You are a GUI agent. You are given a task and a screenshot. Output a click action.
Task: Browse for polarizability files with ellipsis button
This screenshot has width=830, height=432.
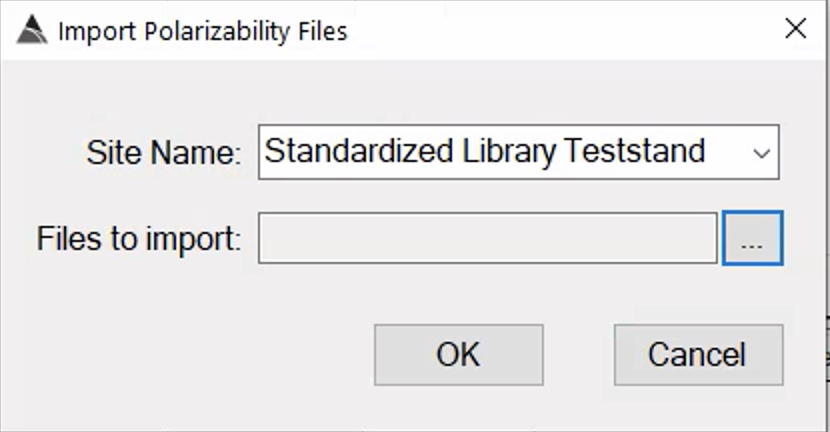coord(752,238)
